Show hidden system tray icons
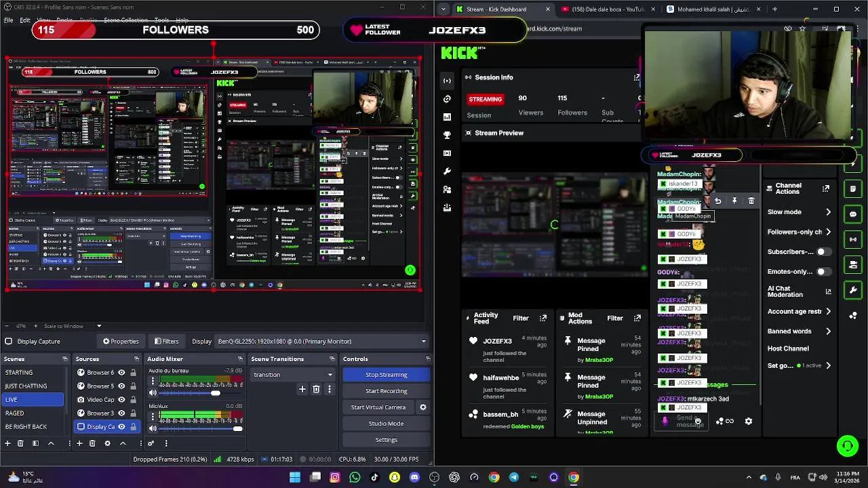 point(749,477)
